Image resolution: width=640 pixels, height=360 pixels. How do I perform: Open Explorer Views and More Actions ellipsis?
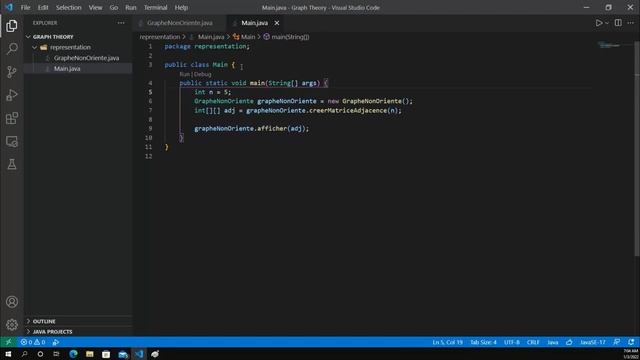(x=121, y=23)
